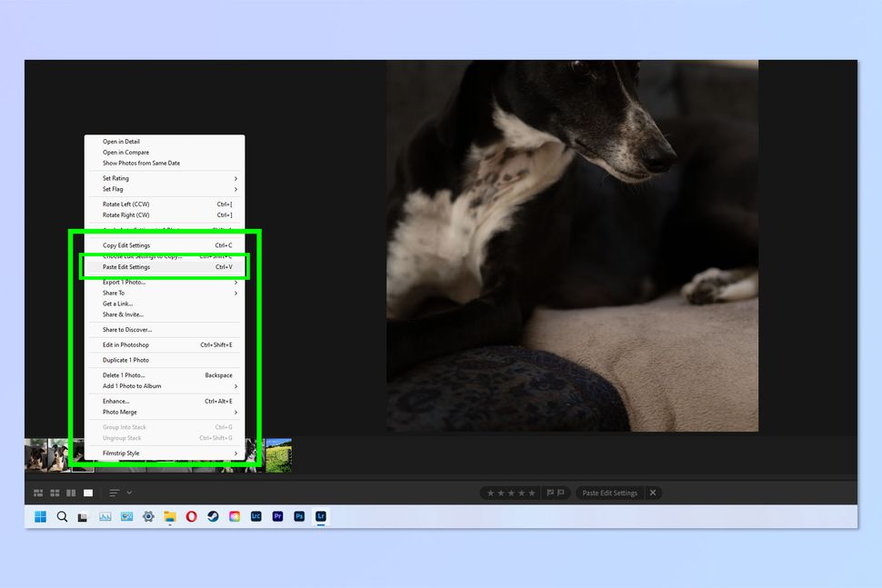Image resolution: width=882 pixels, height=588 pixels.
Task: Rate the photo five stars
Action: (533, 493)
